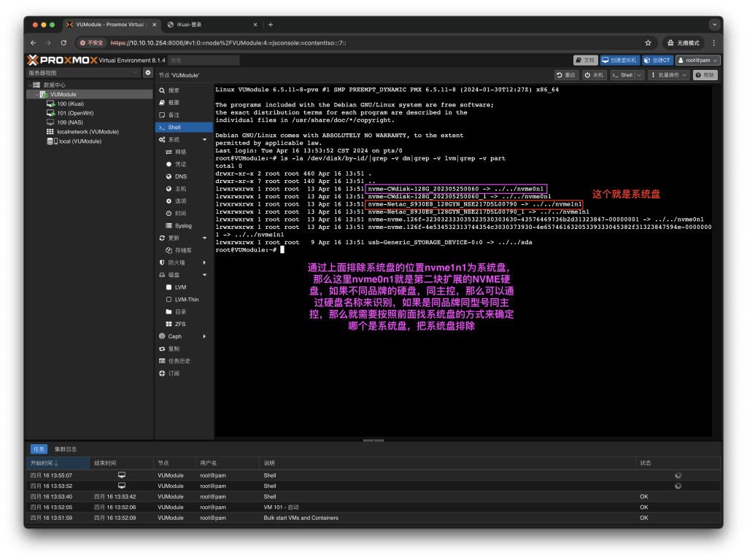Screen dimensions: 747x560
Task: Click the ZFS disk menu item
Action: pyautogui.click(x=180, y=324)
